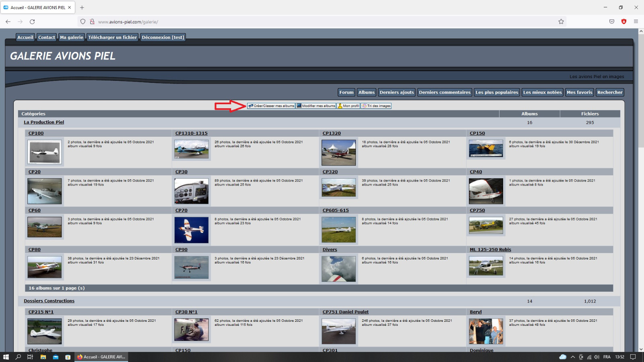Open Windows taskbar search

tap(18, 357)
